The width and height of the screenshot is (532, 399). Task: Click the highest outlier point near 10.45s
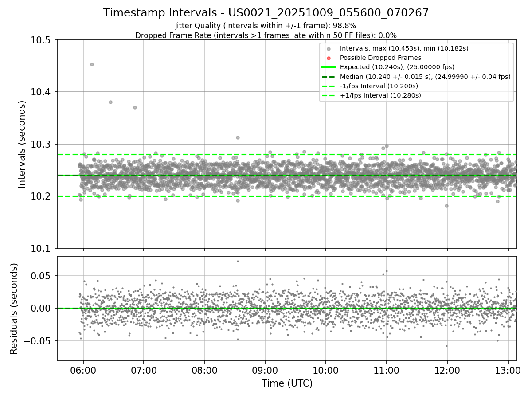click(92, 64)
